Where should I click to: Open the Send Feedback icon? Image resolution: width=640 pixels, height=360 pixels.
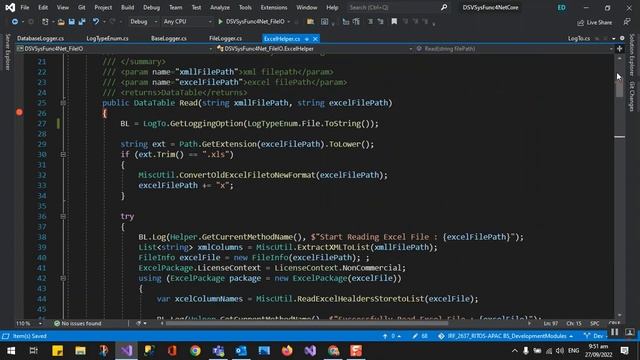pyautogui.click(x=627, y=22)
